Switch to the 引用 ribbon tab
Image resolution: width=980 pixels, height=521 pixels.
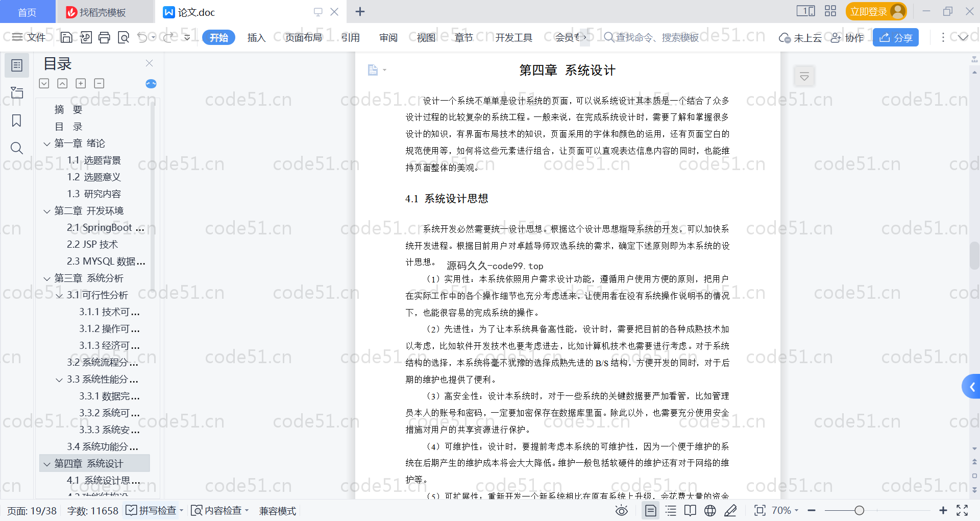351,37
